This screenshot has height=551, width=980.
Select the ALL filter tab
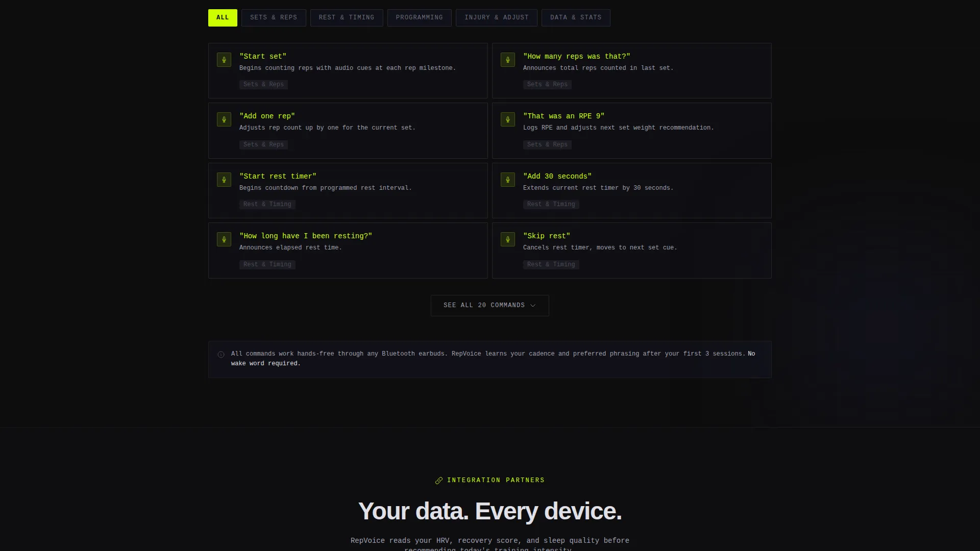(x=223, y=18)
